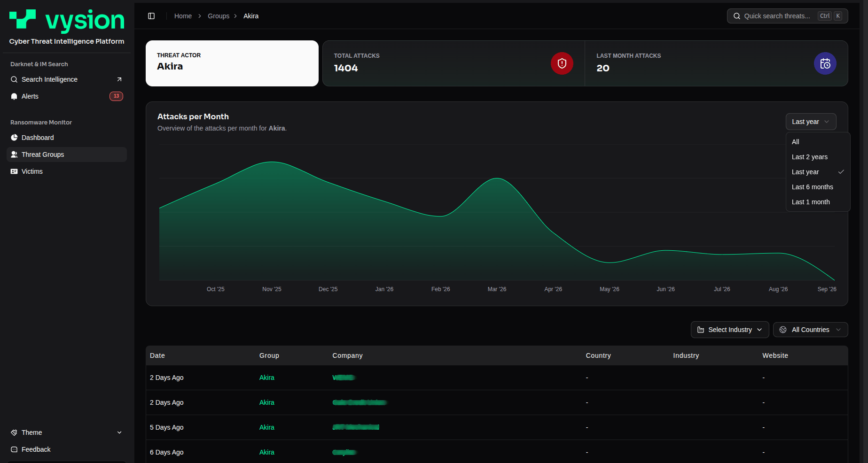This screenshot has height=463, width=868.
Task: Click the 1404 total attacks value
Action: pos(346,68)
